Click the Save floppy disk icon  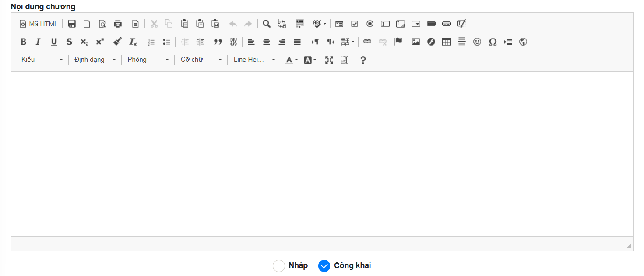click(72, 24)
